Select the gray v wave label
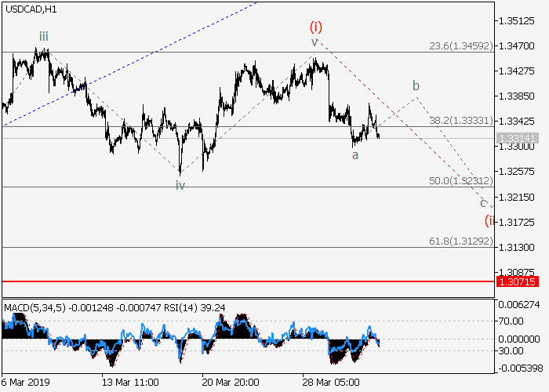The width and height of the screenshot is (549, 392). click(314, 42)
